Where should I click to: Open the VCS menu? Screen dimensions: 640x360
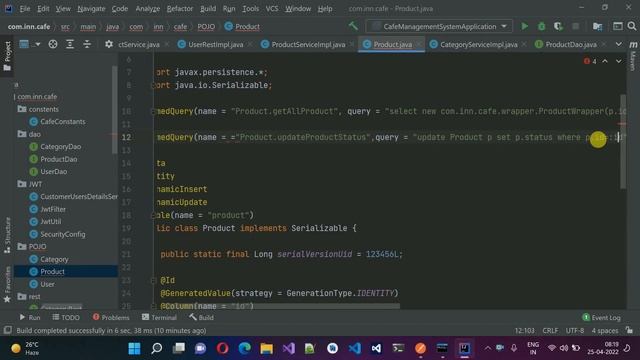(272, 8)
